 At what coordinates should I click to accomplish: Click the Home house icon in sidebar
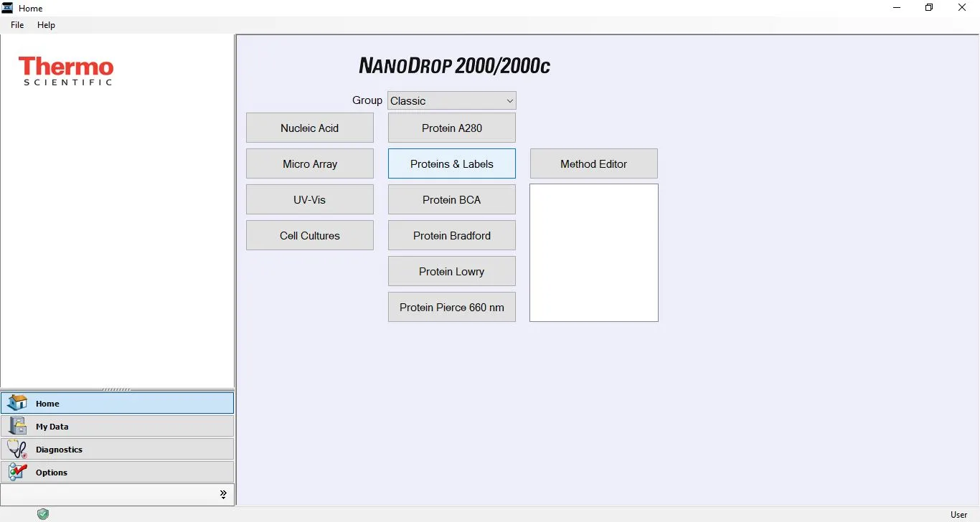tap(17, 403)
